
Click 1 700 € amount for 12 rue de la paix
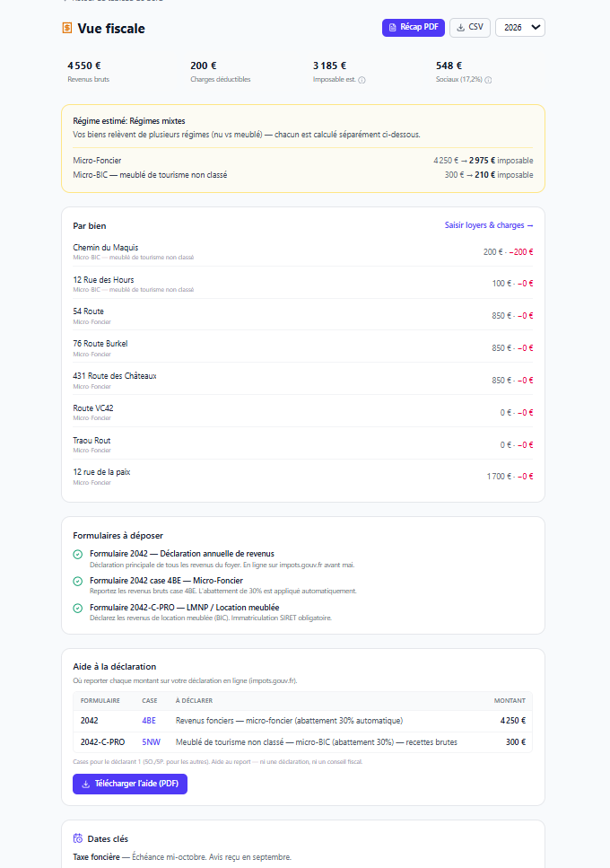(500, 477)
